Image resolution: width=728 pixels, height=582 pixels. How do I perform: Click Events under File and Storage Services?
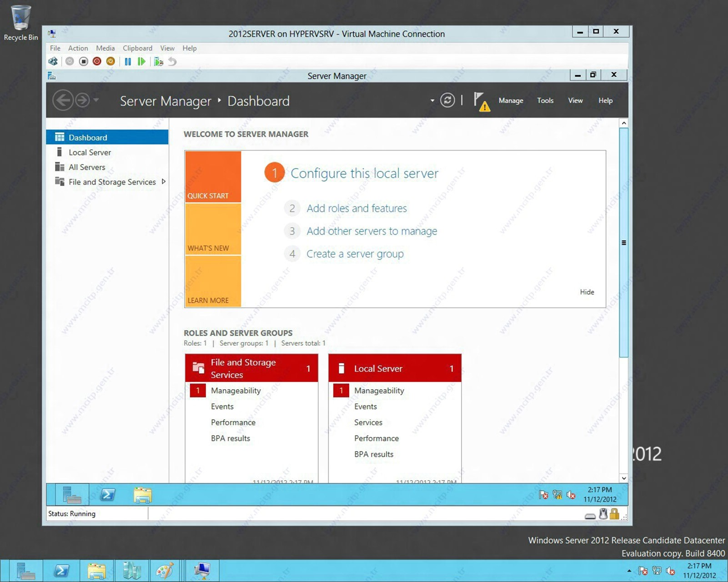(x=222, y=406)
